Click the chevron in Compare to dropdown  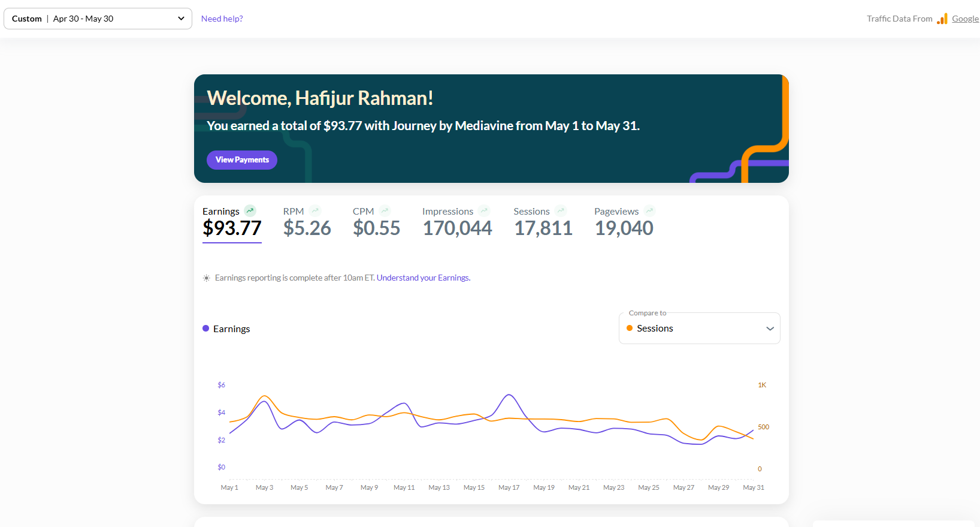[x=770, y=329]
